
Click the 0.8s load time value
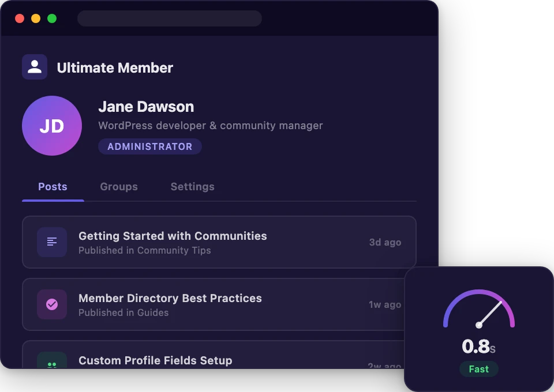479,346
